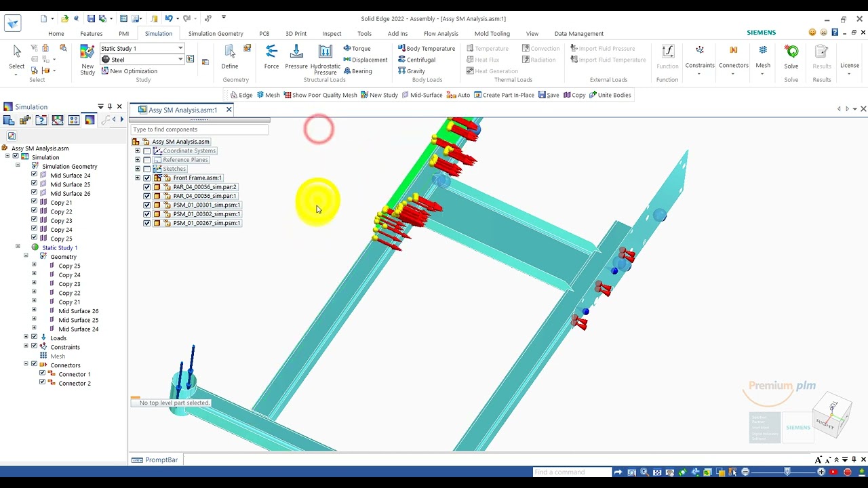Click New Optimization
Image resolution: width=868 pixels, height=488 pixels.
tap(129, 71)
